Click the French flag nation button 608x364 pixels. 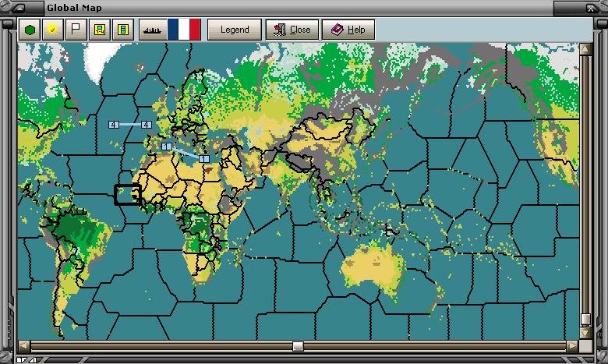(184, 30)
